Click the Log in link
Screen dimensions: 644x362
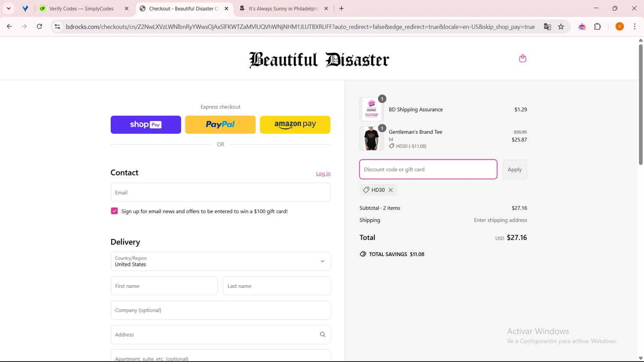[x=323, y=174]
